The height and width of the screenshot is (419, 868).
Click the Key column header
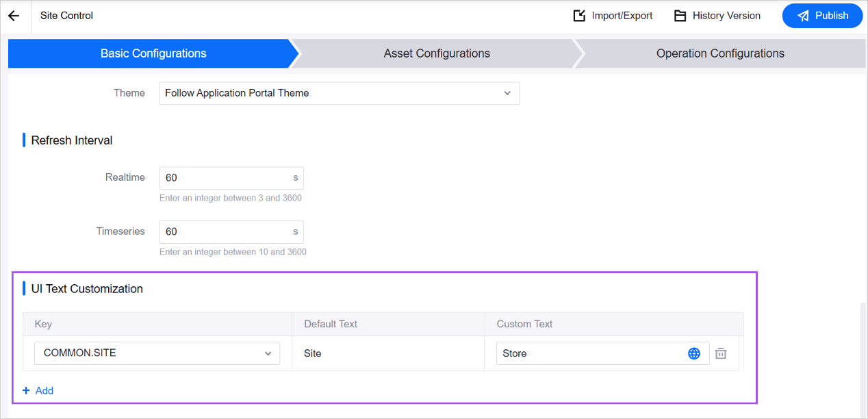tap(43, 324)
